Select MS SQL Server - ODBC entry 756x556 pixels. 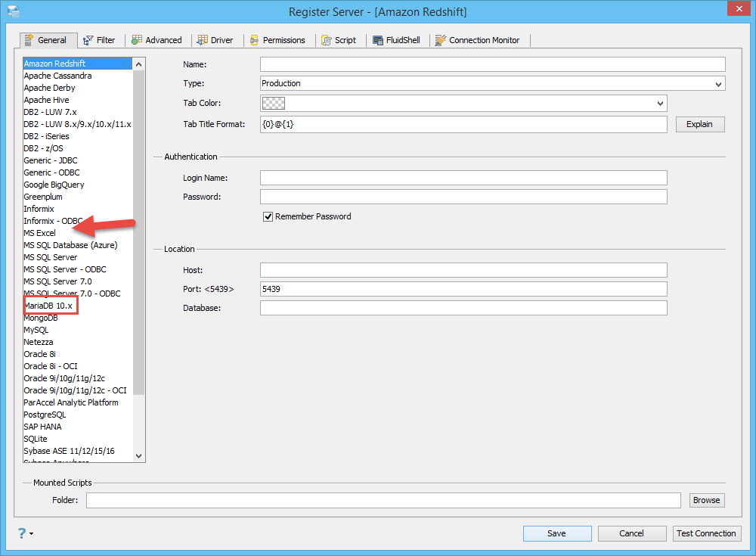[78, 269]
